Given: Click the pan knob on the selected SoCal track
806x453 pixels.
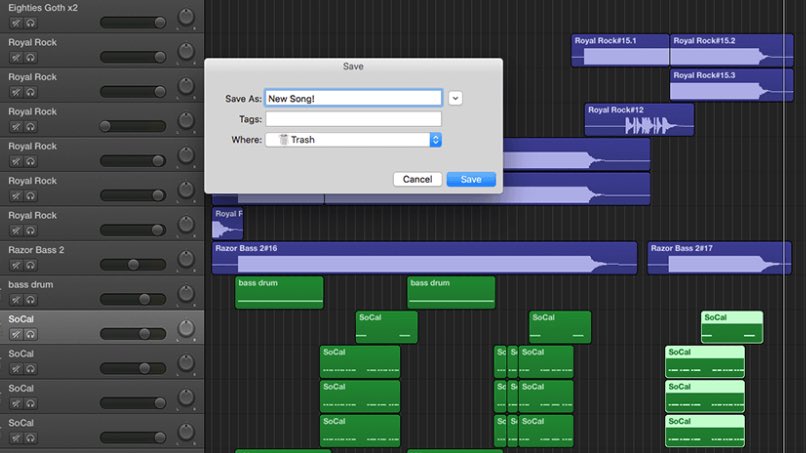Looking at the screenshot, I should pyautogui.click(x=186, y=328).
